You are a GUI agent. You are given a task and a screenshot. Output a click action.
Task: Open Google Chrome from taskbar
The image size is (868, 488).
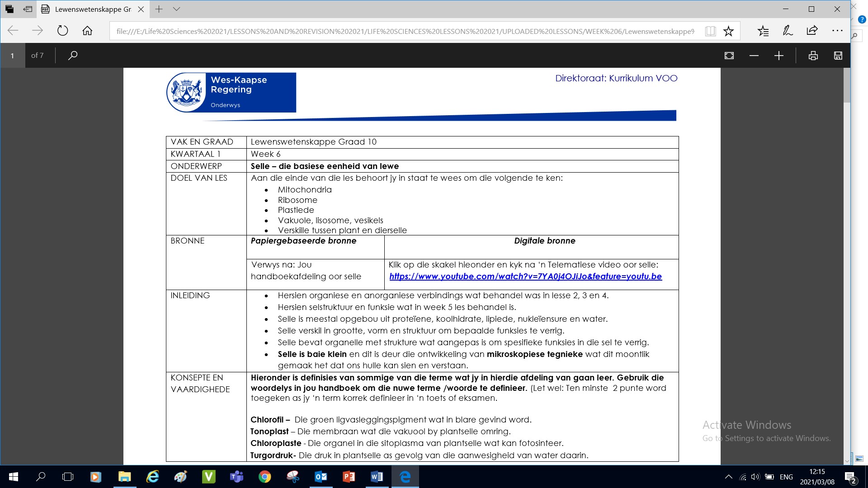coord(265,477)
